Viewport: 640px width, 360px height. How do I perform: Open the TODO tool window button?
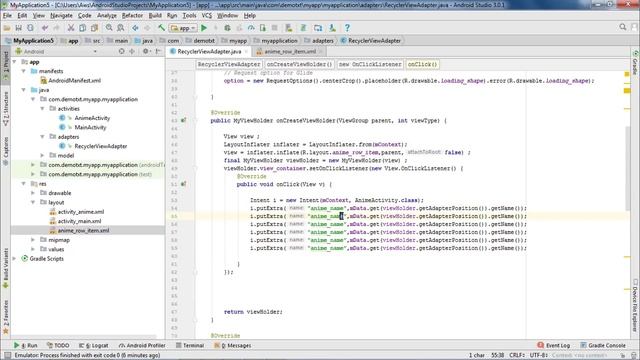(58, 345)
